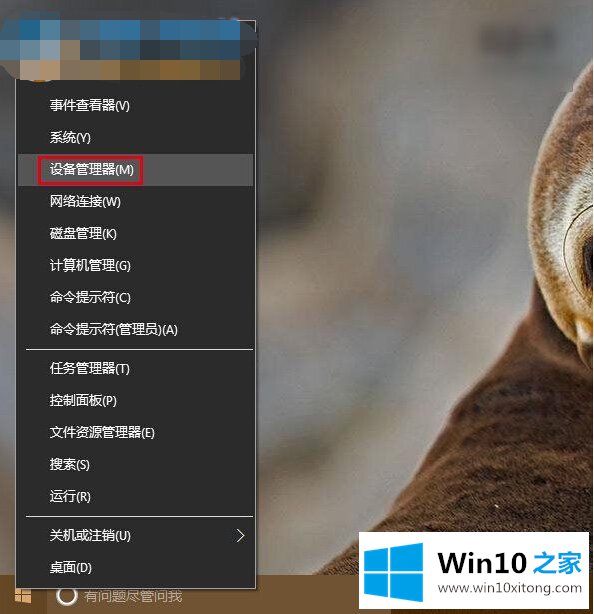The width and height of the screenshot is (594, 614).
Task: Choose 网络连接(W)
Action: click(135, 202)
